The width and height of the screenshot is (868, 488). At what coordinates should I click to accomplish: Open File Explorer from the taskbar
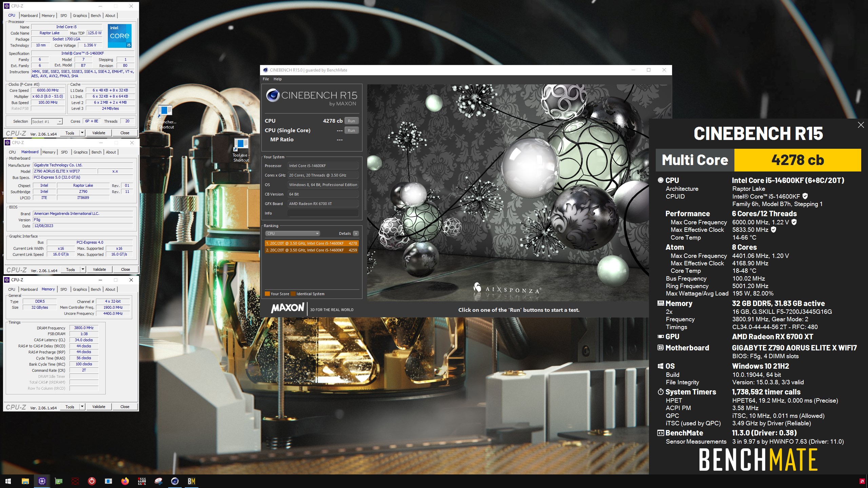(x=25, y=481)
